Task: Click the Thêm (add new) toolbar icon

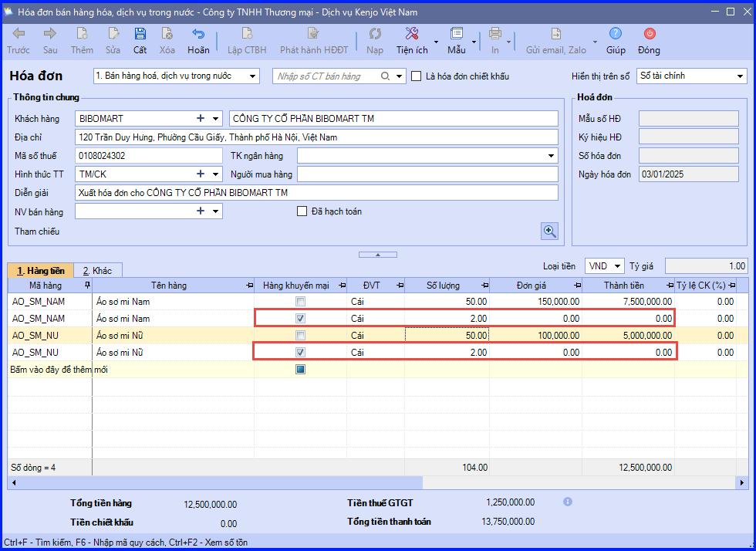Action: coord(82,34)
